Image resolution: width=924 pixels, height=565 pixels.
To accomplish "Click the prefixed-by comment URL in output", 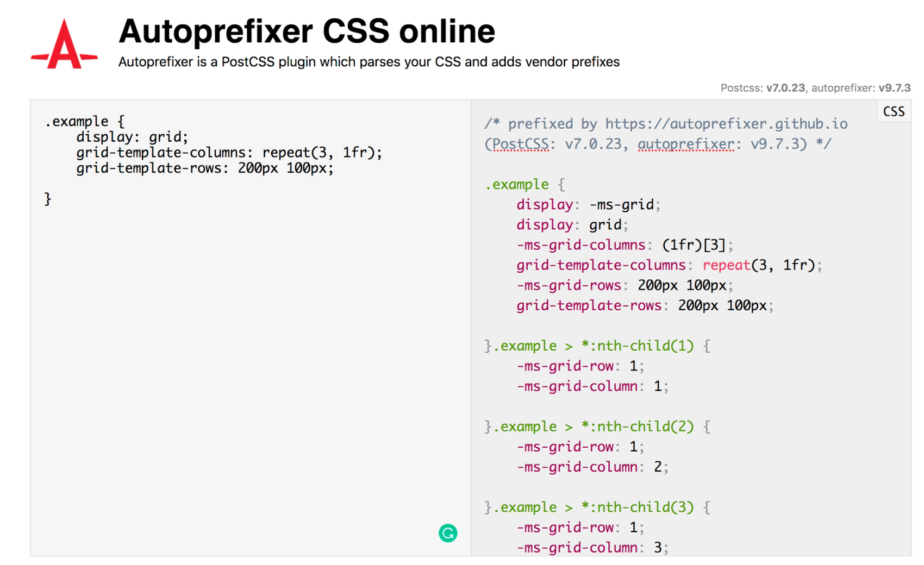I will 726,124.
